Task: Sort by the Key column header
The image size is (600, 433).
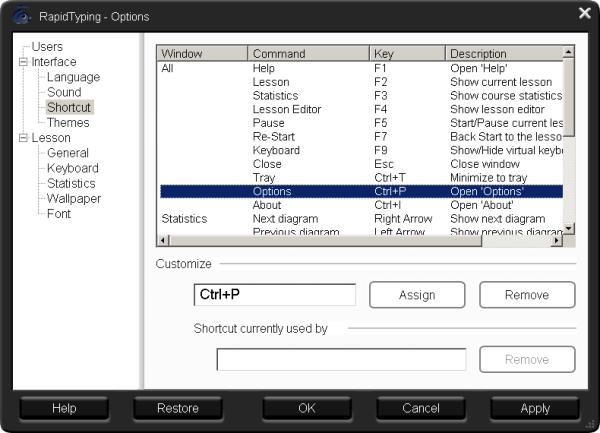Action: (x=408, y=54)
